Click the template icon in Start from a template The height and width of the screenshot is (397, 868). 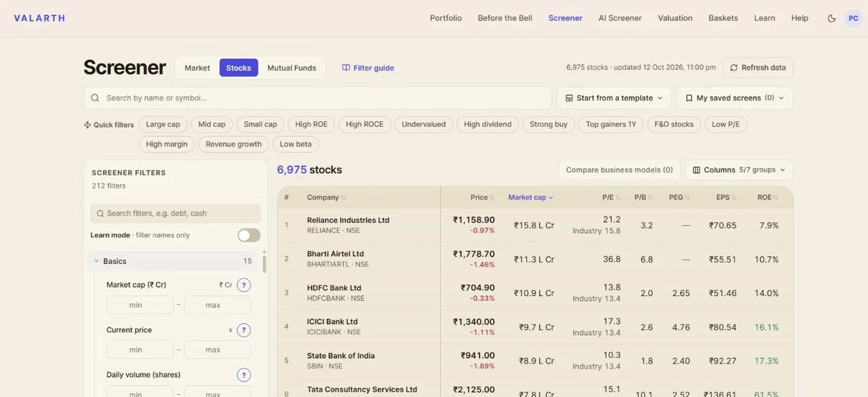pos(569,98)
